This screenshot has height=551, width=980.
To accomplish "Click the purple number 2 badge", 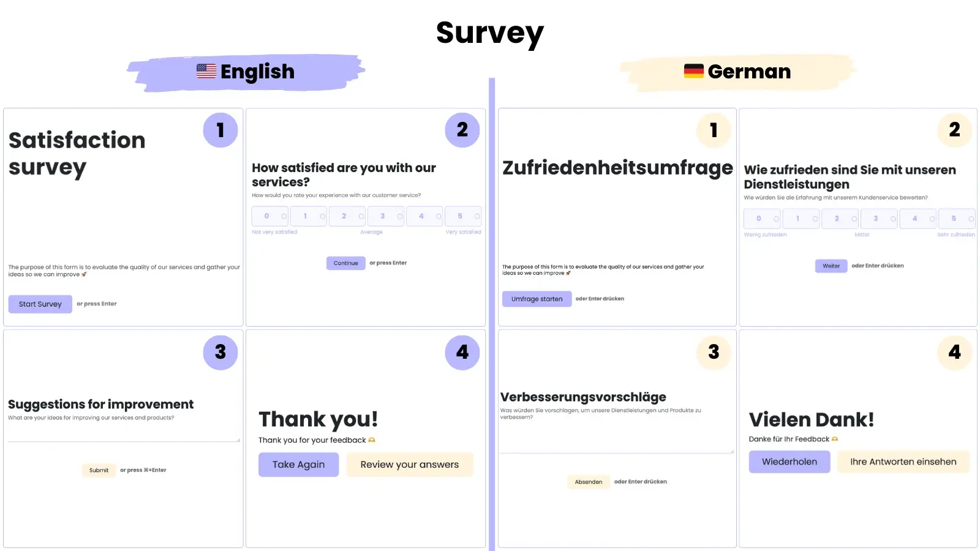I will click(x=462, y=130).
